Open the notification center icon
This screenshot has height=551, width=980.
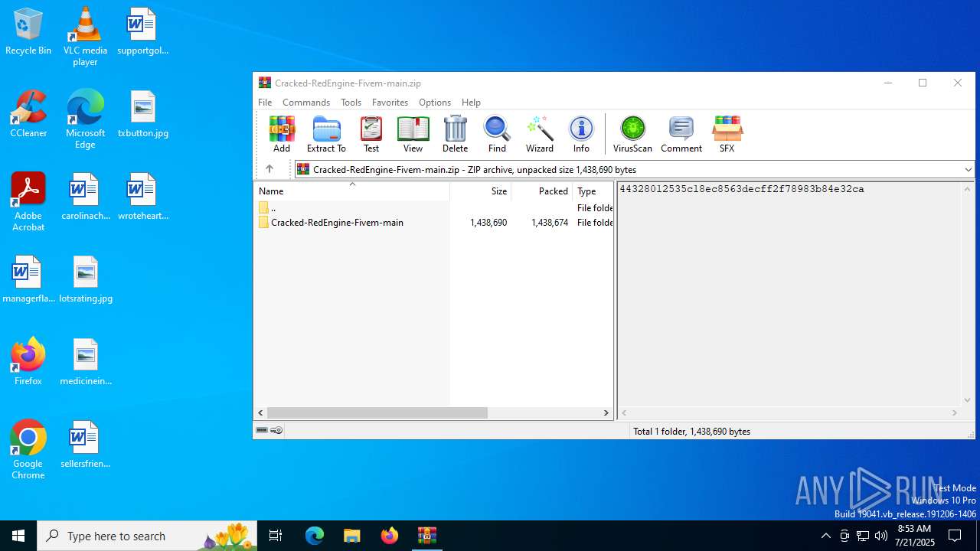955,536
